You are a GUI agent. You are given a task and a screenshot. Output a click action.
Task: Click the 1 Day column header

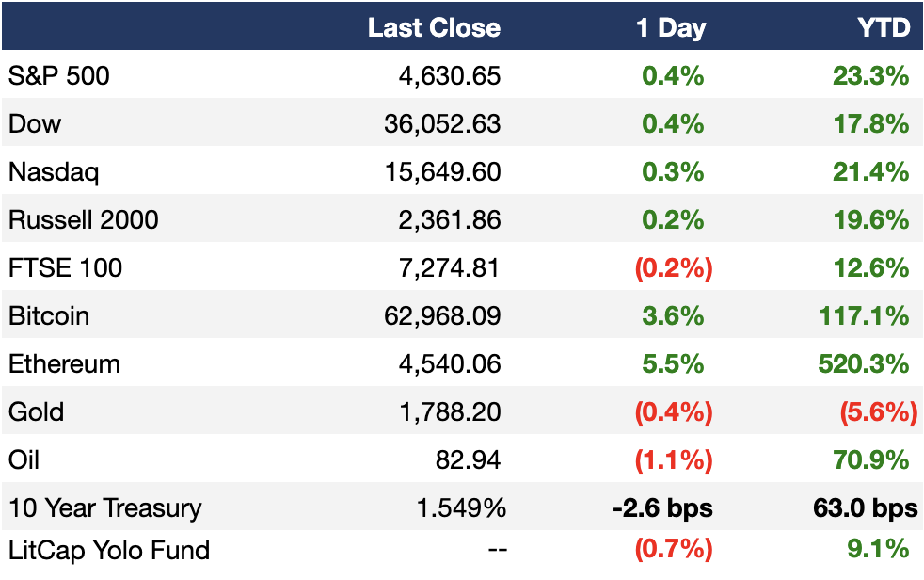671,27
